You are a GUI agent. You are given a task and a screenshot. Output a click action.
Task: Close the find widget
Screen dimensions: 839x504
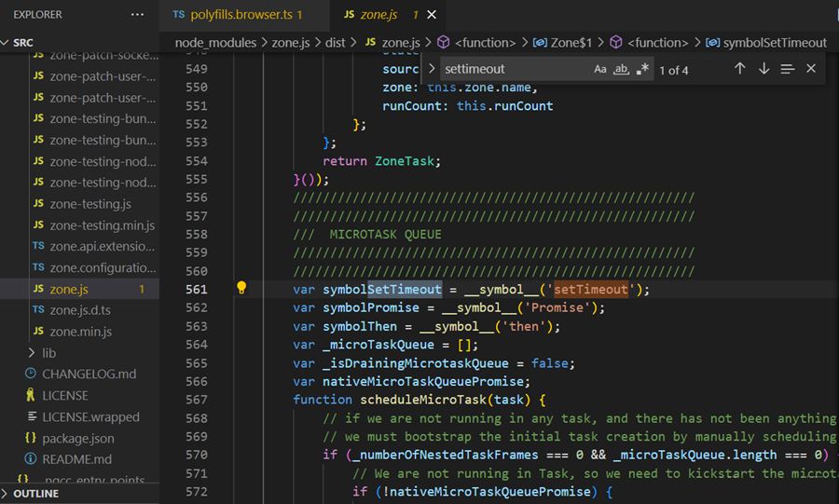coord(811,69)
